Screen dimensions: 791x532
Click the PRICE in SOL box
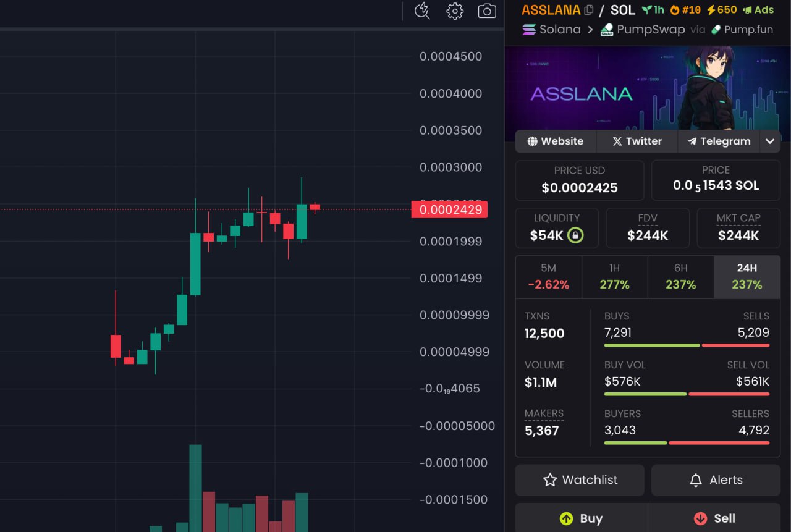point(716,180)
